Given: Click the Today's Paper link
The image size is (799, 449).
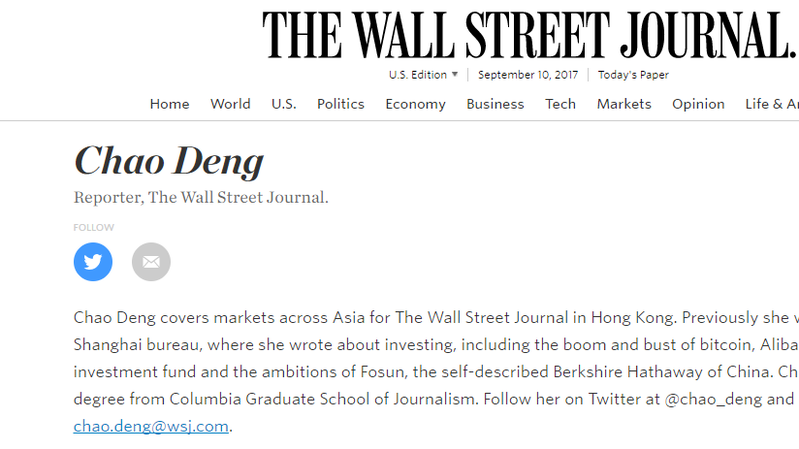Looking at the screenshot, I should coord(633,75).
